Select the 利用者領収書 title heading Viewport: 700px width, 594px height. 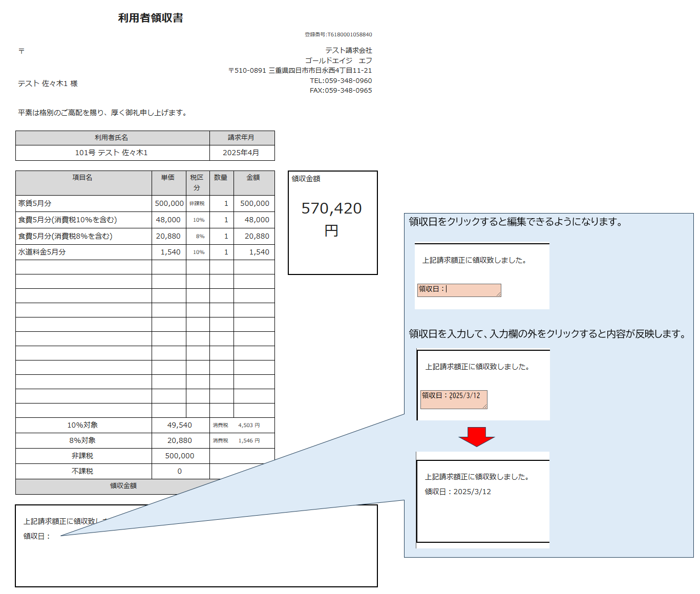(151, 18)
